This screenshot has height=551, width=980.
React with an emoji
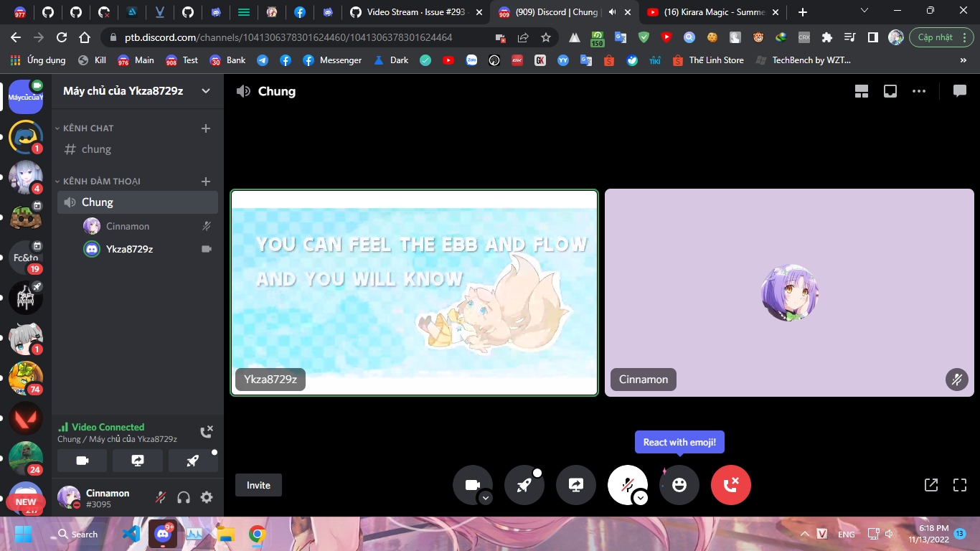coord(679,485)
